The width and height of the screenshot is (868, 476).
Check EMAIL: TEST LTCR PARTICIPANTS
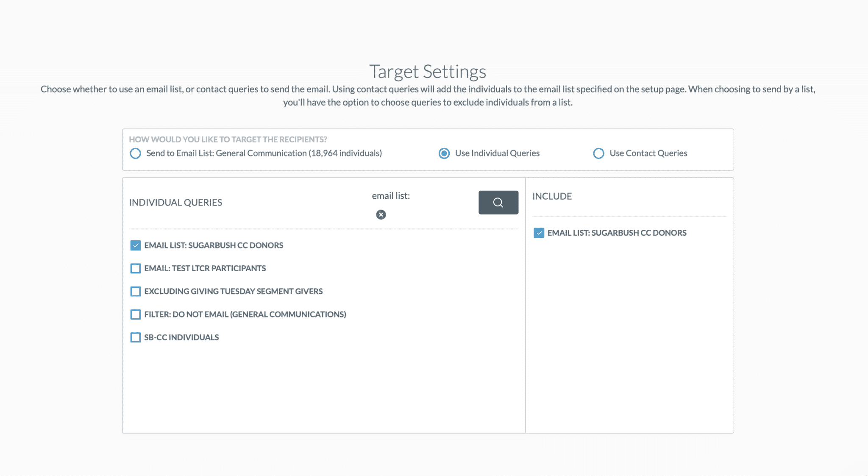(x=135, y=268)
